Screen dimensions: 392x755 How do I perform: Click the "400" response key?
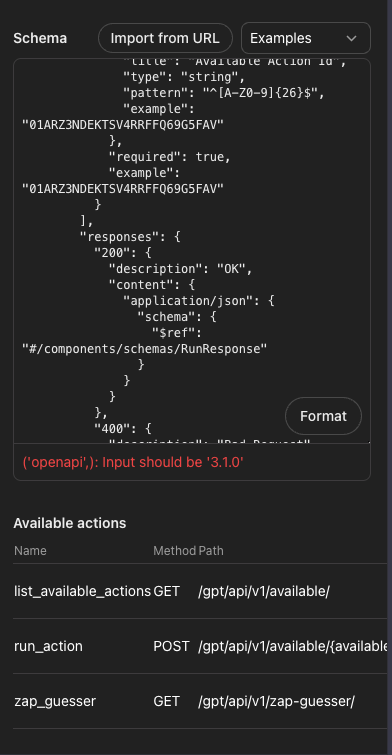click(x=105, y=428)
